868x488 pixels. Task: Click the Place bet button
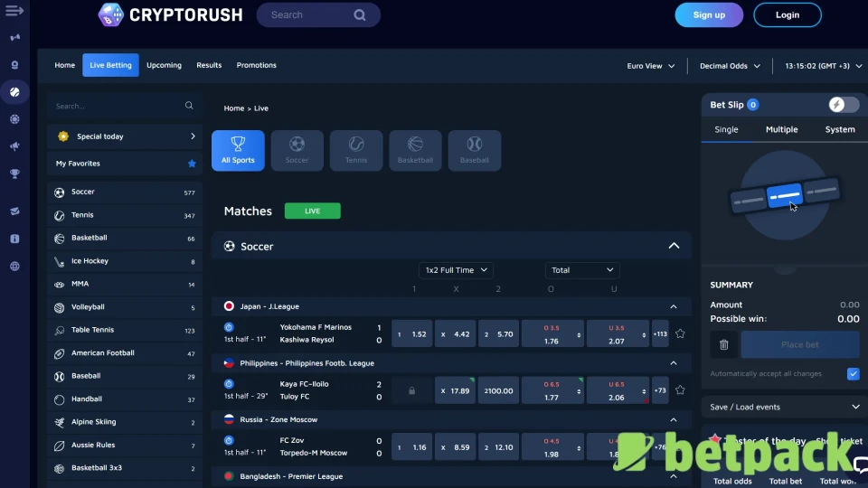[800, 344]
